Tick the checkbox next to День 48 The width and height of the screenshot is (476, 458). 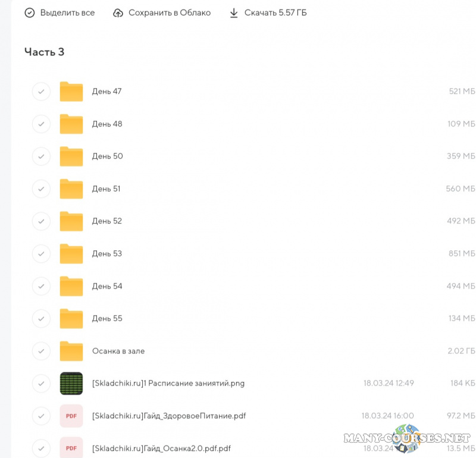[41, 124]
